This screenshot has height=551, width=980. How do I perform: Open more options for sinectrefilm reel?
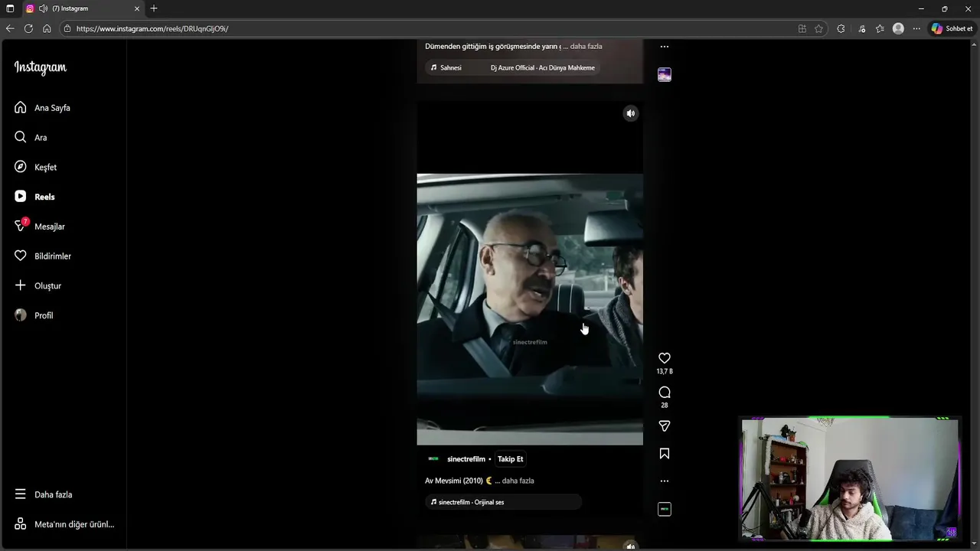tap(665, 481)
